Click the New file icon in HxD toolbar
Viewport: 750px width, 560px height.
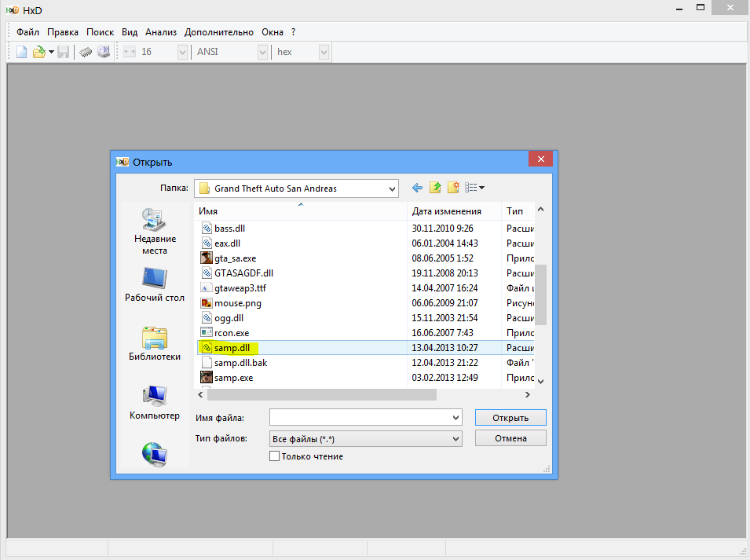(x=21, y=52)
